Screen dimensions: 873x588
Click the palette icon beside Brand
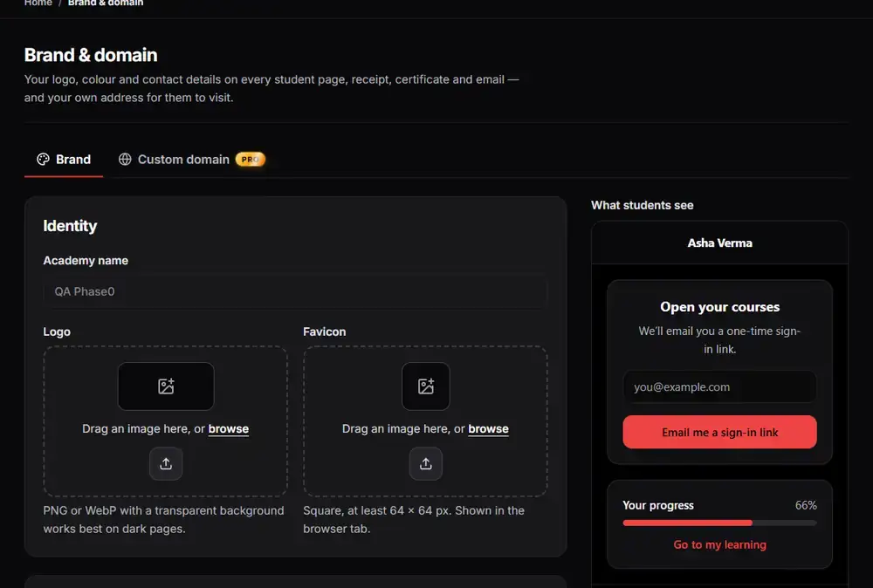tap(43, 160)
